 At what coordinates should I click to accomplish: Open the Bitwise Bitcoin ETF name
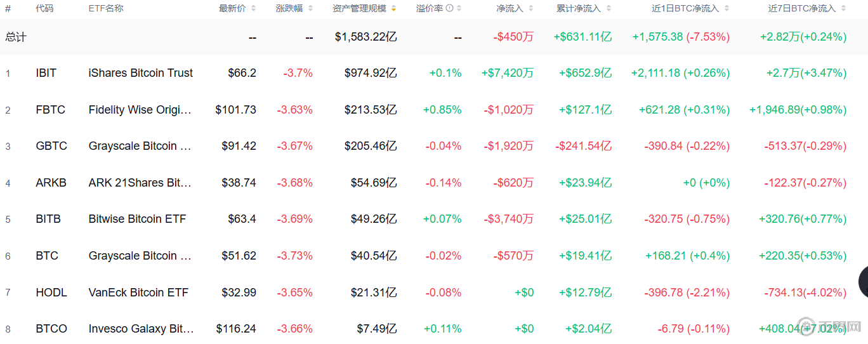click(x=138, y=219)
